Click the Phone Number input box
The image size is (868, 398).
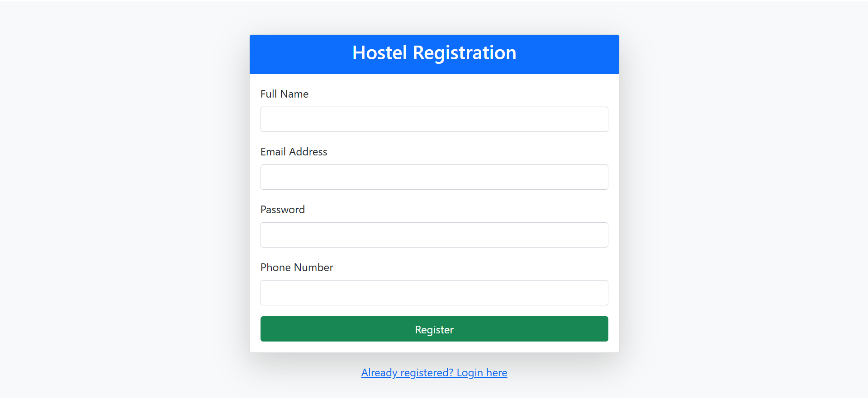coord(434,293)
